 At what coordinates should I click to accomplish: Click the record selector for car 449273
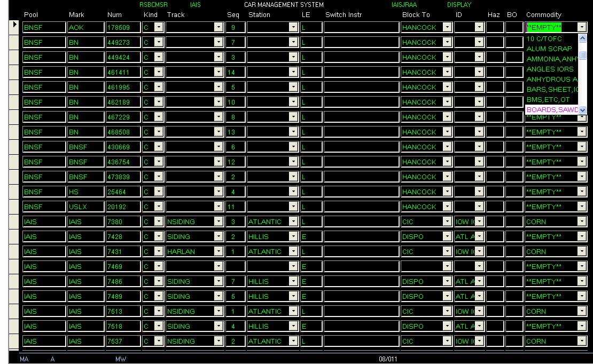[x=14, y=42]
